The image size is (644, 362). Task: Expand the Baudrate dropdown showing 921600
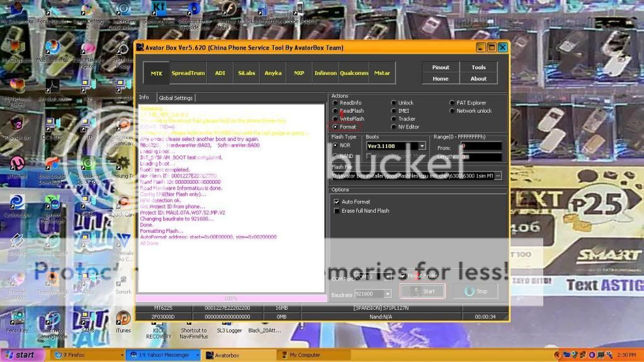[387, 294]
